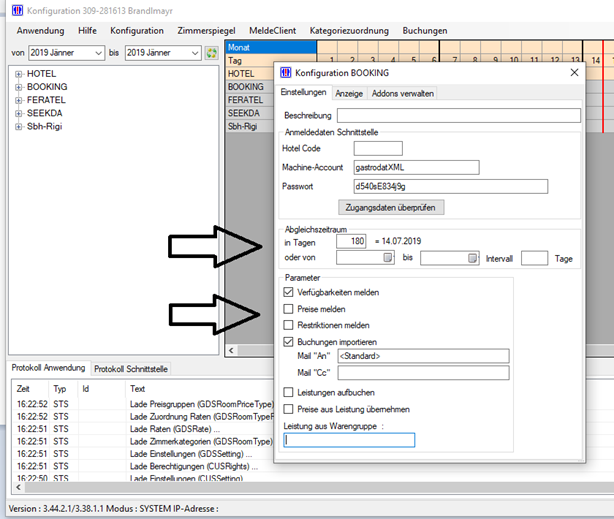Open the Konfiguration menu
The image size is (614, 519).
[x=137, y=31]
